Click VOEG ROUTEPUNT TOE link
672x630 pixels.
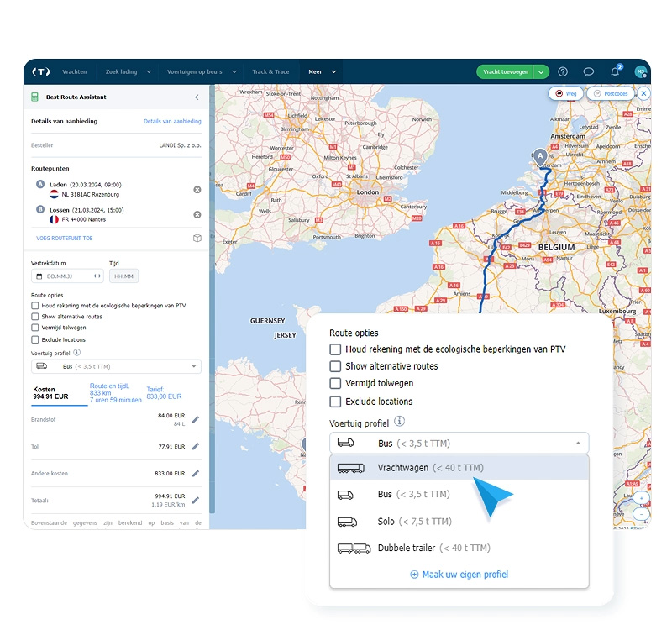(x=65, y=238)
